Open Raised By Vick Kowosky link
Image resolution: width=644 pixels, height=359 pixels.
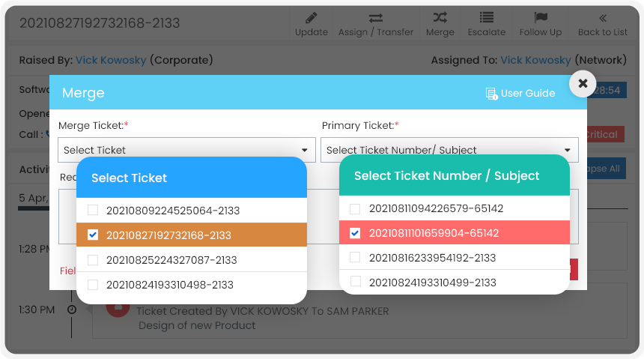[x=111, y=60]
